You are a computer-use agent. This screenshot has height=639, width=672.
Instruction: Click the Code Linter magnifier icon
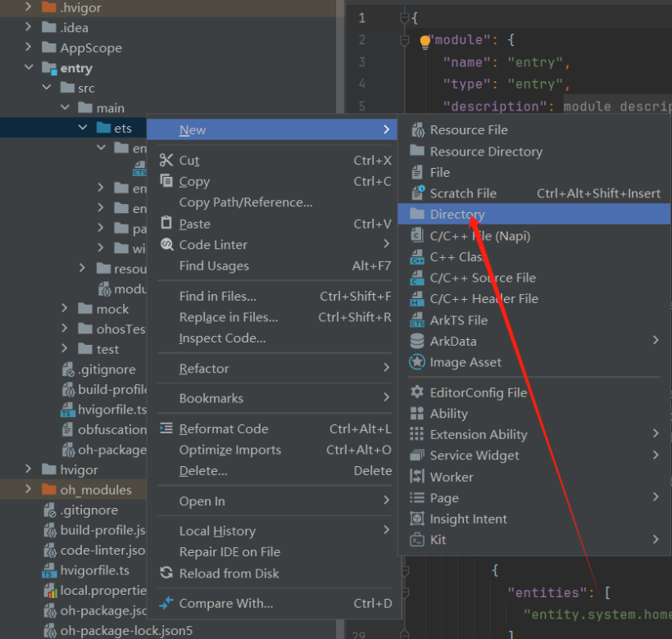pyautogui.click(x=166, y=244)
